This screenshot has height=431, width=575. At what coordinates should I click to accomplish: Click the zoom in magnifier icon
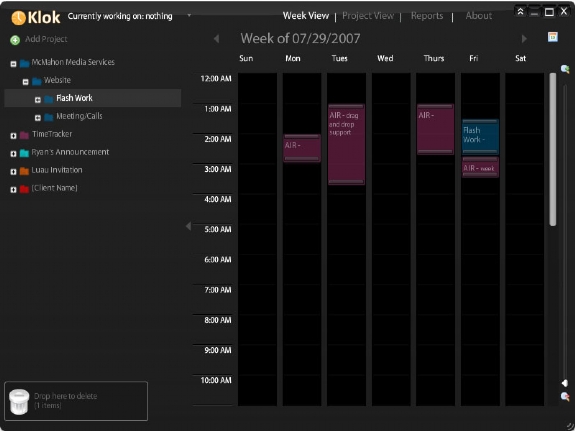pos(565,69)
